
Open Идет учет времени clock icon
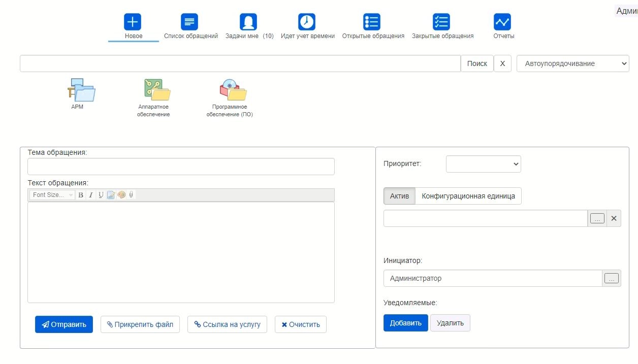click(307, 22)
